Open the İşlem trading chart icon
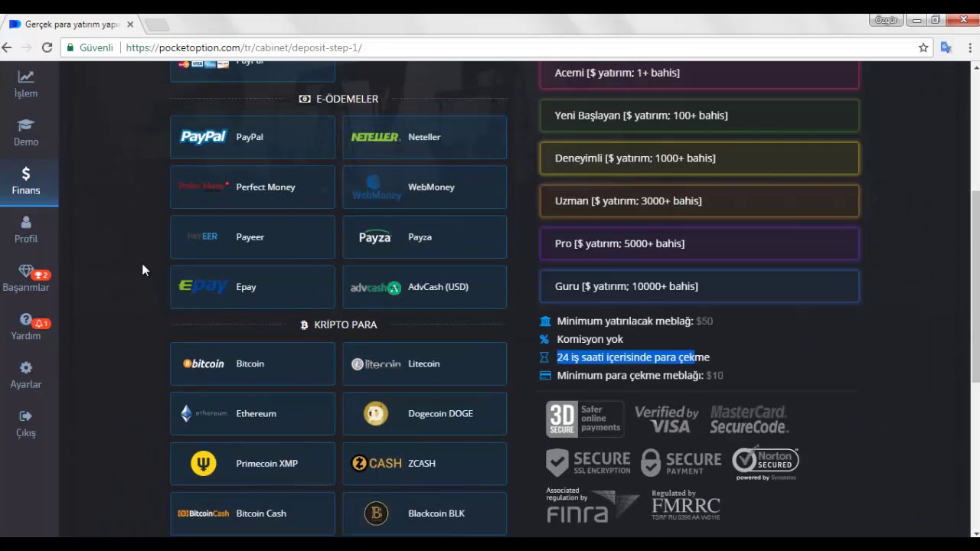 click(x=26, y=77)
